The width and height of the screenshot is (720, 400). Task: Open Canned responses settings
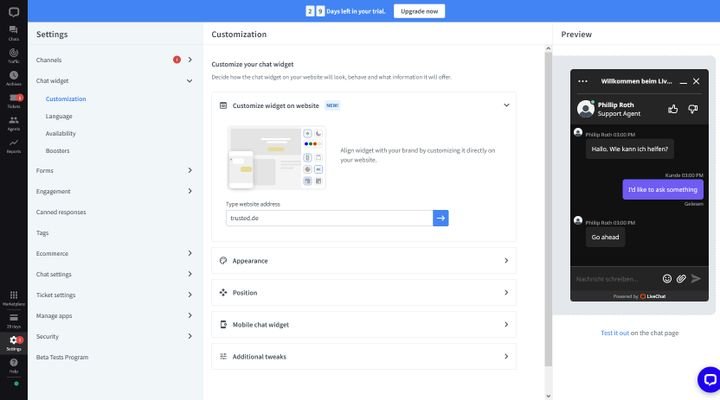click(61, 212)
